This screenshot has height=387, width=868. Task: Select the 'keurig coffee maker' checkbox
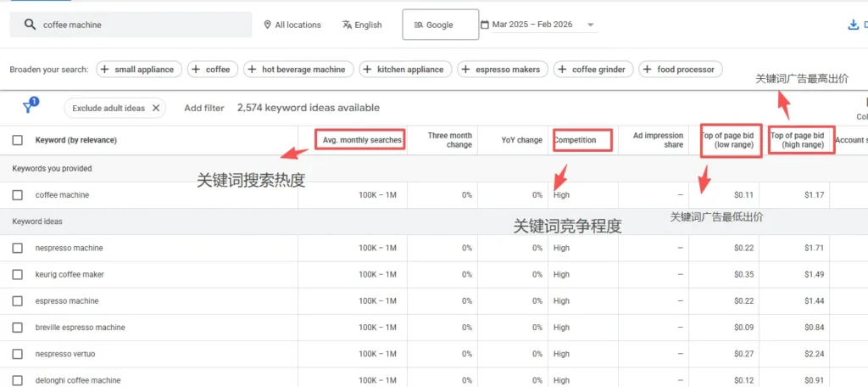[x=18, y=275]
